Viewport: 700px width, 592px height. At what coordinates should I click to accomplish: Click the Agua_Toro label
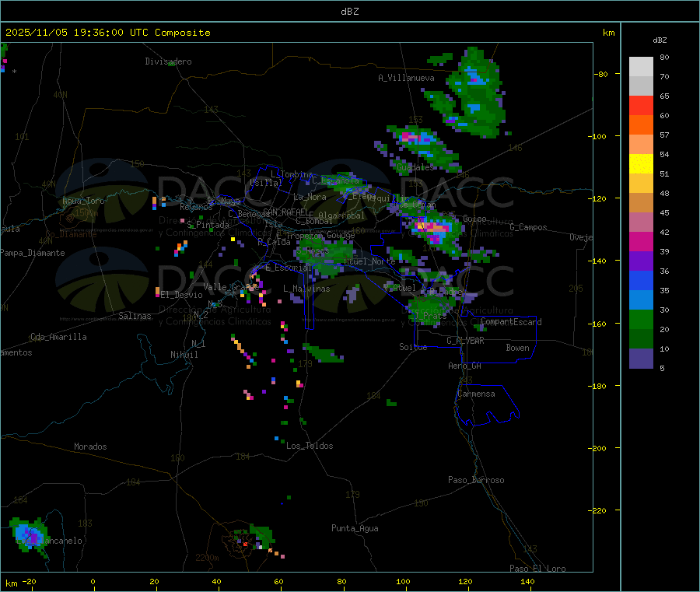click(x=83, y=201)
